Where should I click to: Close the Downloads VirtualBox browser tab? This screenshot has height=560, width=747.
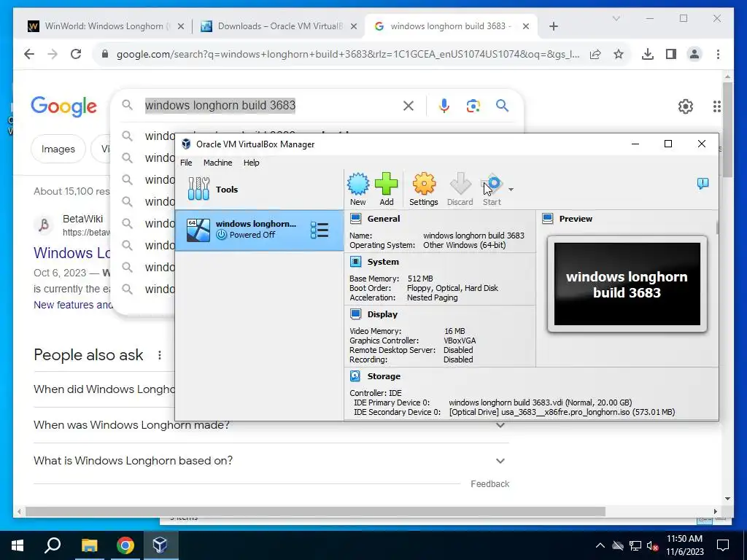(x=354, y=27)
